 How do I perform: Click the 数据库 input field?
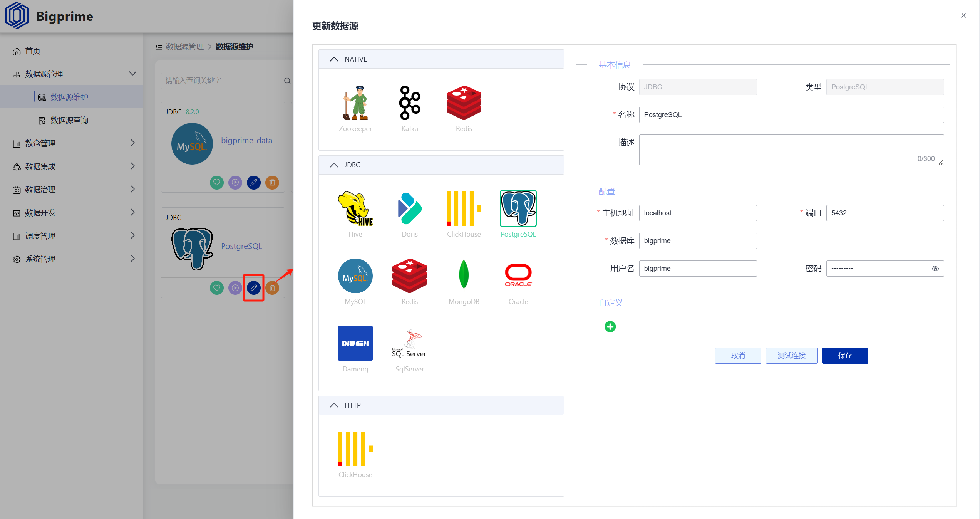(698, 241)
